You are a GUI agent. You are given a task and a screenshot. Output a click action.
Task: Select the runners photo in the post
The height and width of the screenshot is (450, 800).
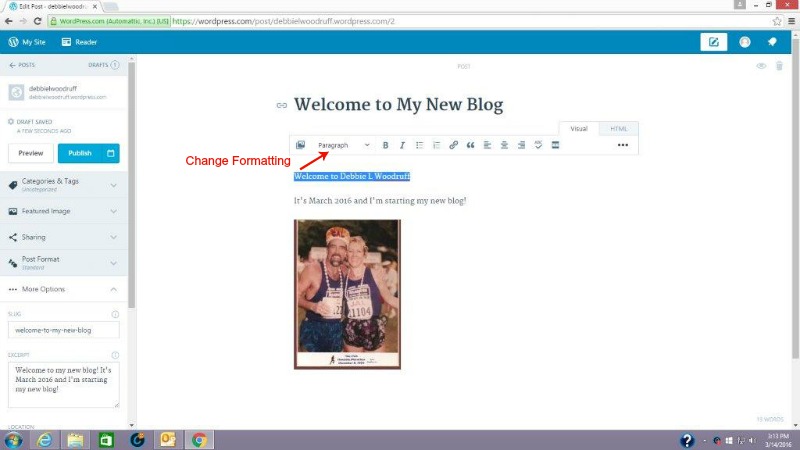[x=347, y=294]
